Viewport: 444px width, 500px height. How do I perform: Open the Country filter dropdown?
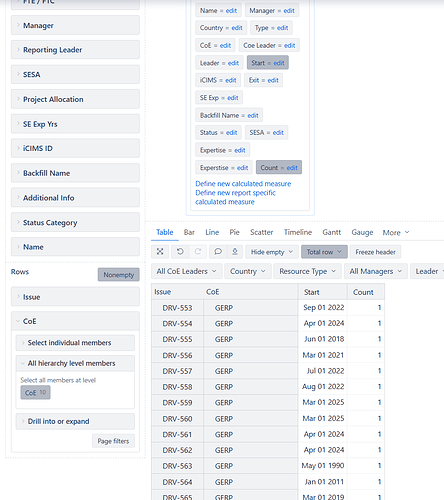click(x=248, y=271)
